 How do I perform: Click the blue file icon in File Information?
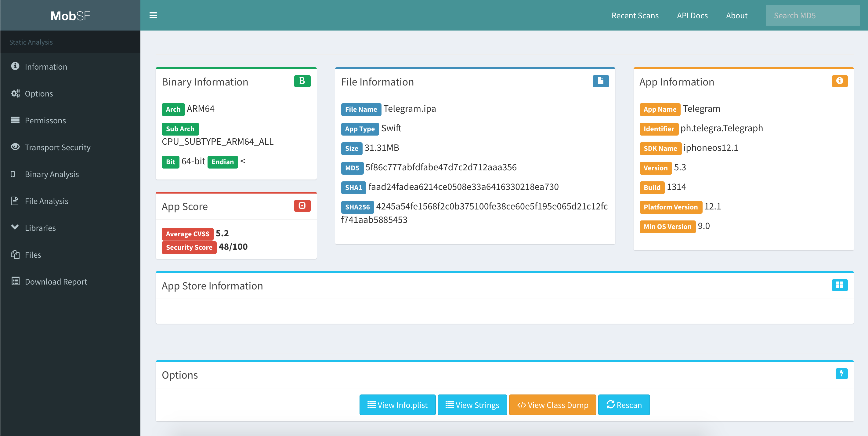pos(600,81)
